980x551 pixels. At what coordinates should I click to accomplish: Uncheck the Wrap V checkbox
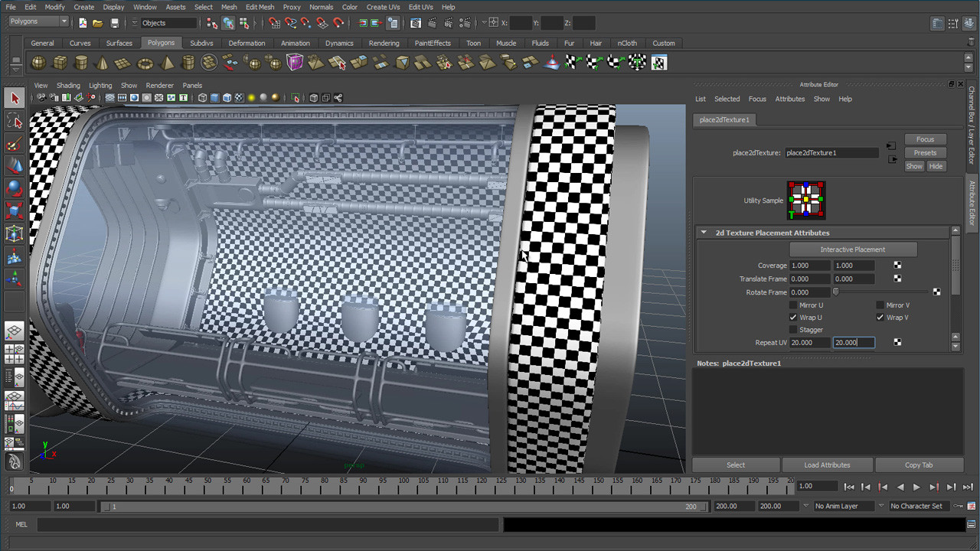pos(880,318)
